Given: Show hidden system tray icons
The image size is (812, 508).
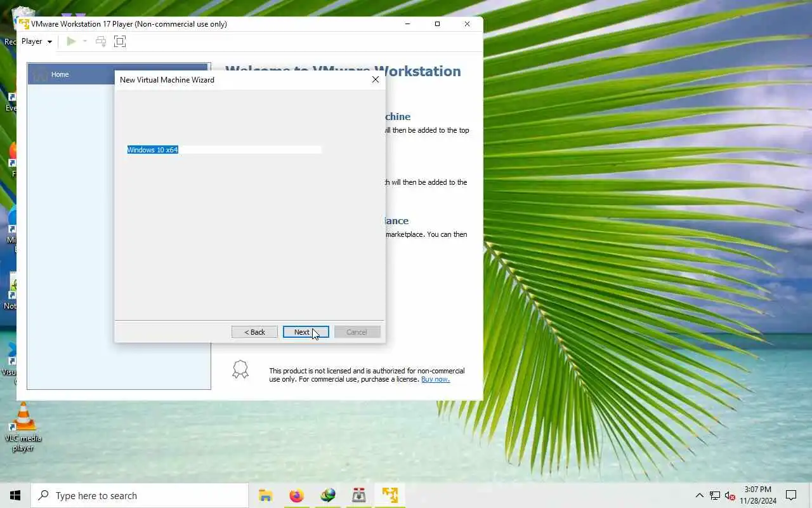Looking at the screenshot, I should pyautogui.click(x=699, y=495).
